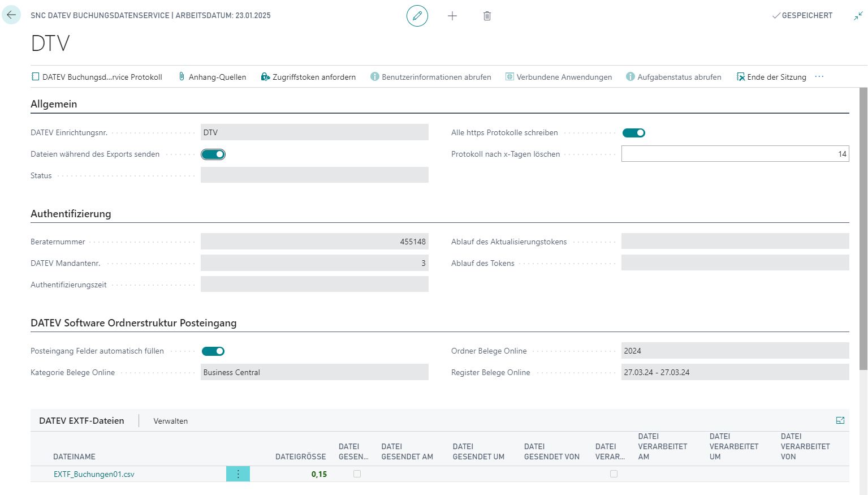
Task: Click the trash delete icon
Action: coord(487,16)
